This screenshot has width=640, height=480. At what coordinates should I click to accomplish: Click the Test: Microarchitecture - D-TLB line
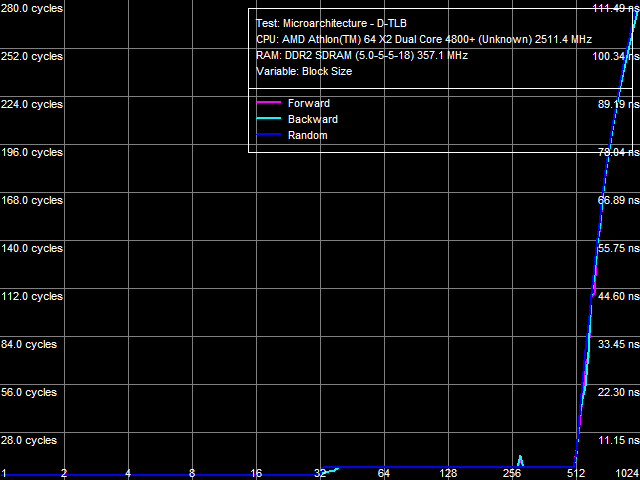pyautogui.click(x=331, y=23)
